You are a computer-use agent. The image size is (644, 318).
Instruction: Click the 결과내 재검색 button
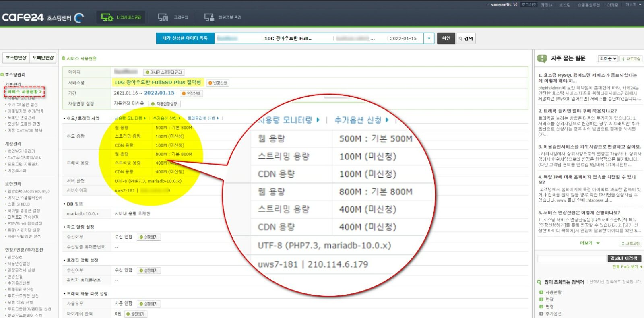tap(624, 258)
